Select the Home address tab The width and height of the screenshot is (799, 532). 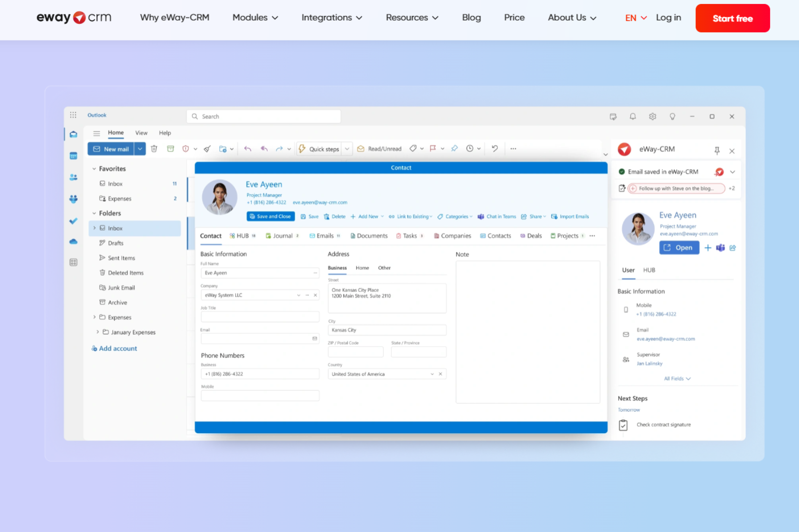pyautogui.click(x=362, y=268)
